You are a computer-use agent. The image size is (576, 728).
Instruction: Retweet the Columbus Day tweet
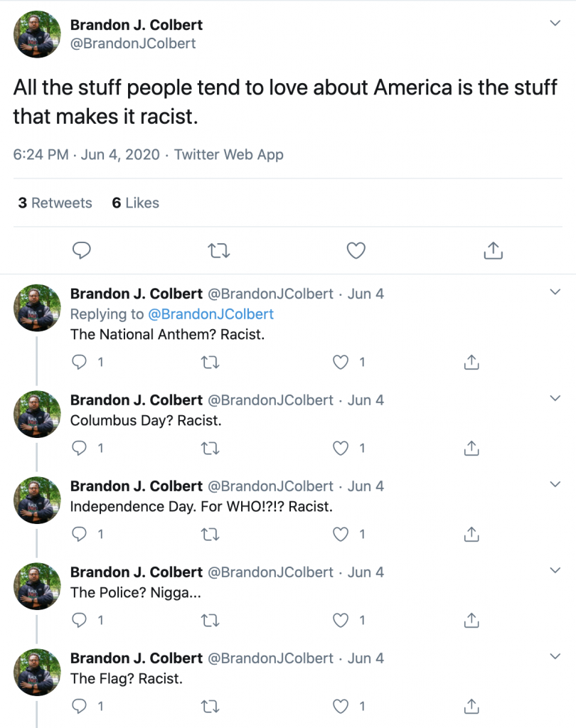210,448
